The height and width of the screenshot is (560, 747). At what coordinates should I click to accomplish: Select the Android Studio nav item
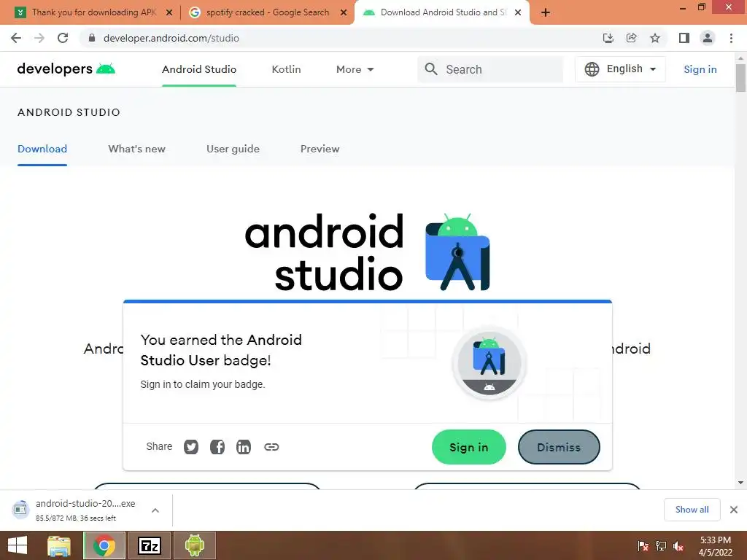click(199, 69)
